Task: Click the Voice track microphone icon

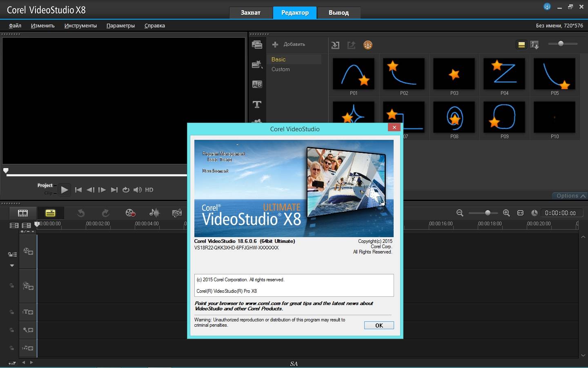Action: coord(28,330)
